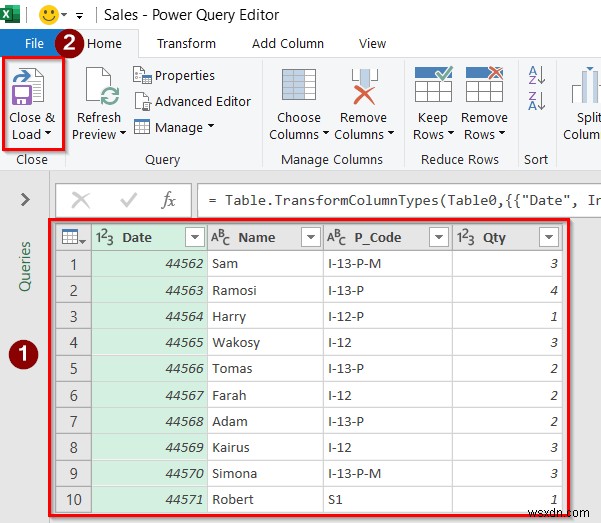This screenshot has width=601, height=523.
Task: Open the Name column filter dropdown
Action: 310,237
